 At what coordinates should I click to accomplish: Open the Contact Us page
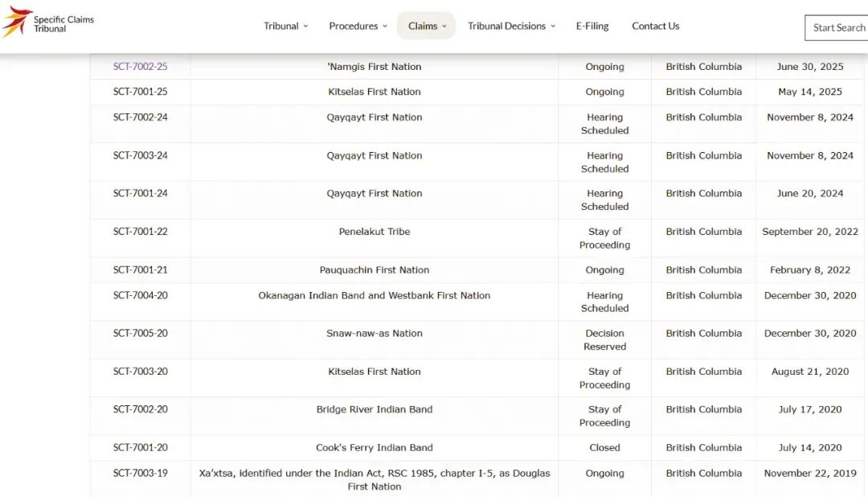coord(655,26)
